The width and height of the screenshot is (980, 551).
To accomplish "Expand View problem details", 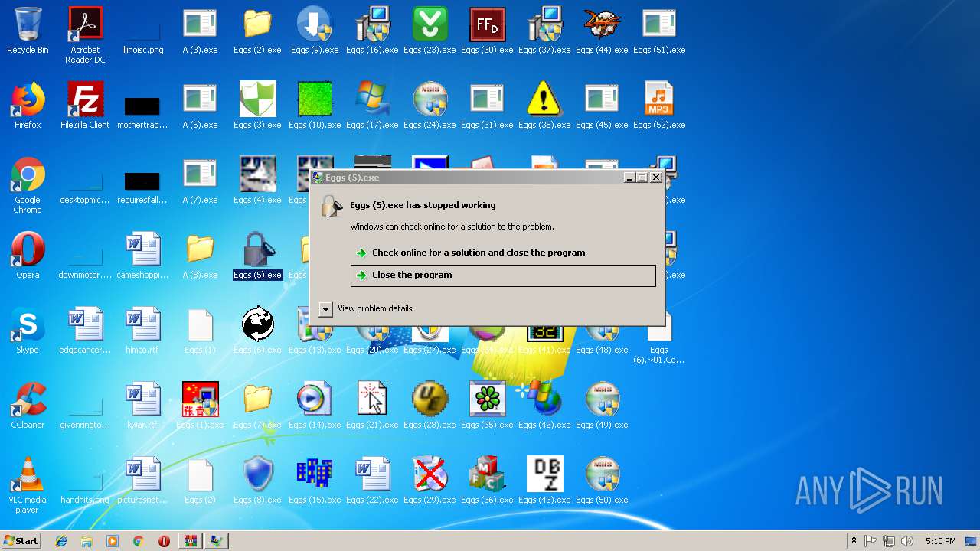I will (x=325, y=308).
